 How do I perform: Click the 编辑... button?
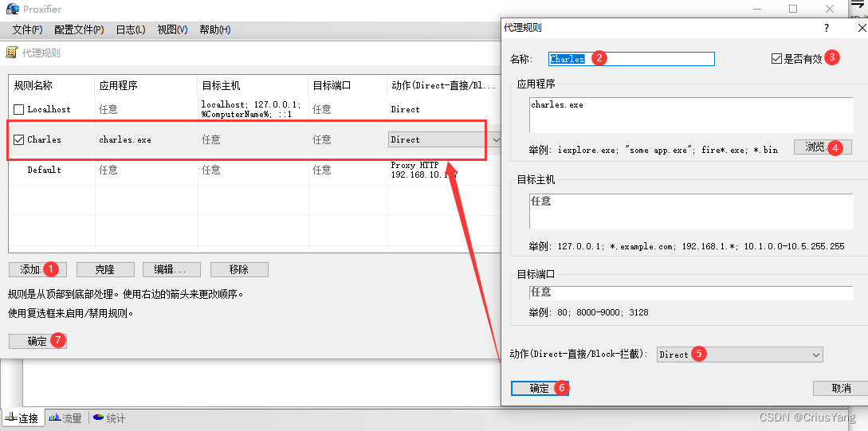[171, 269]
